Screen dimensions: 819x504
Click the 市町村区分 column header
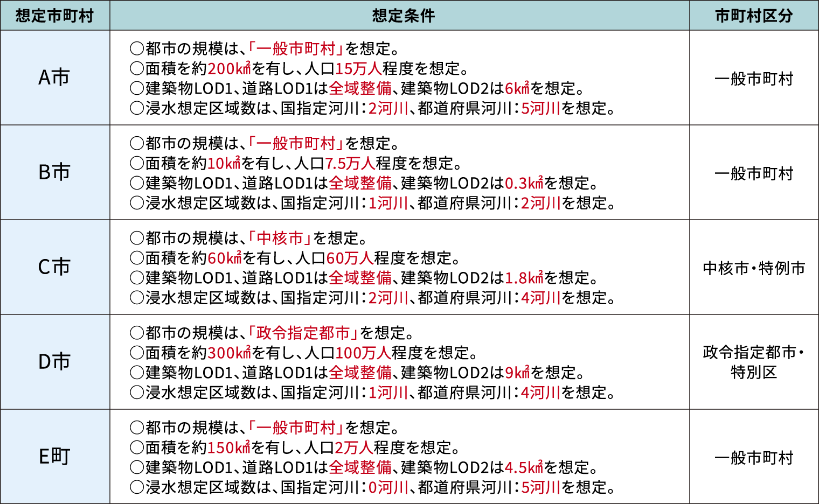click(753, 16)
